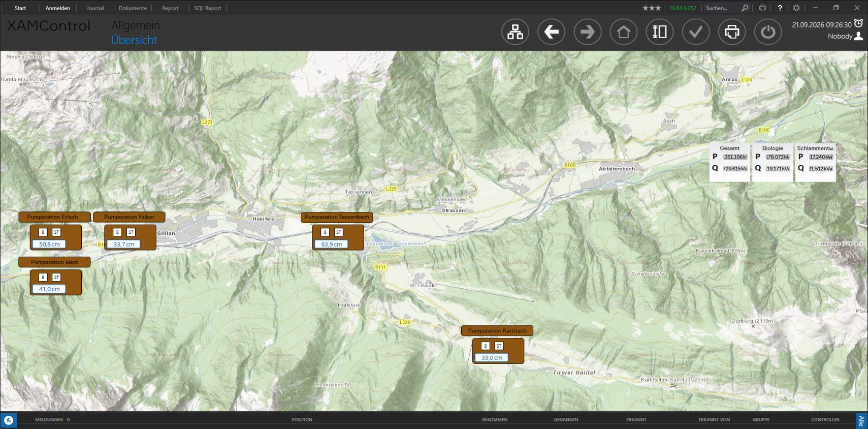This screenshot has width=868, height=429.
Task: Click B icon of Pumpstation Erlach
Action: [x=43, y=232]
